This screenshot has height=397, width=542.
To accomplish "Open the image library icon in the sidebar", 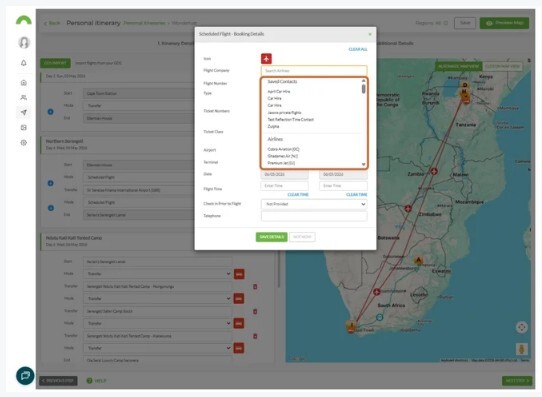I will click(x=24, y=127).
